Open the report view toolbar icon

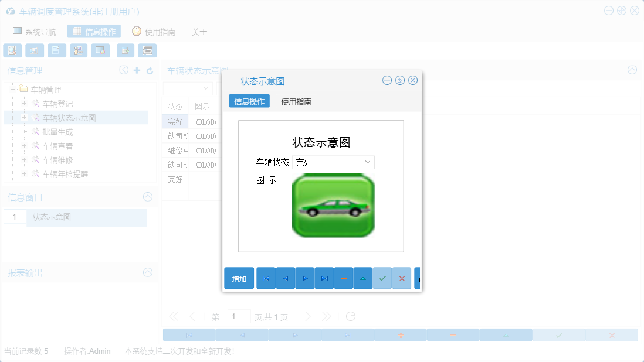(35, 50)
